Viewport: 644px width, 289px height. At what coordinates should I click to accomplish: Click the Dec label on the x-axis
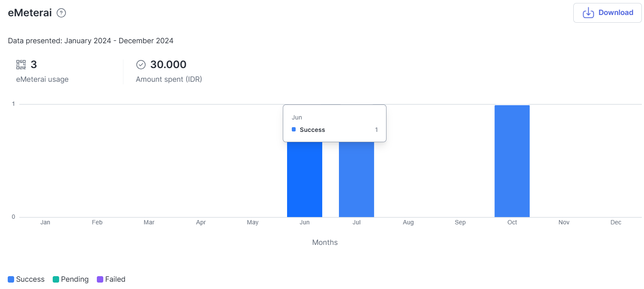[616, 223]
